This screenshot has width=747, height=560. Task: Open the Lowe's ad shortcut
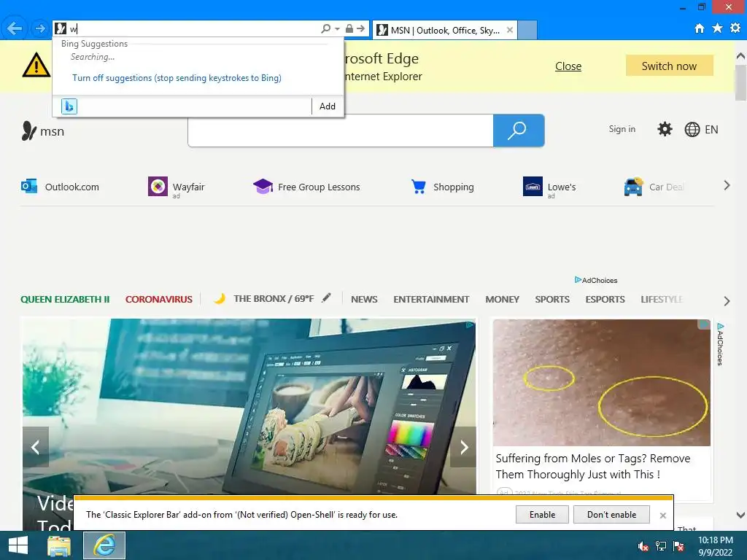click(x=549, y=187)
